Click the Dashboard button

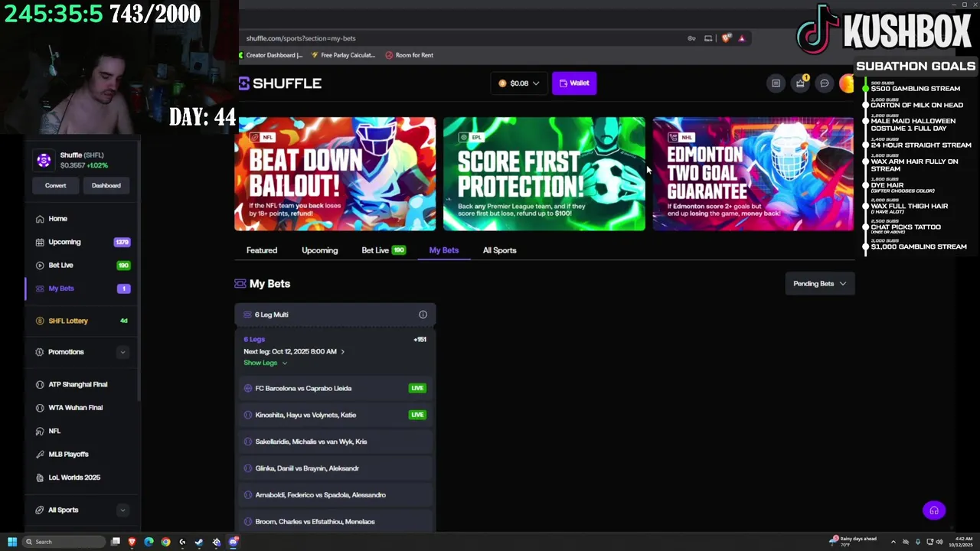[x=106, y=185]
